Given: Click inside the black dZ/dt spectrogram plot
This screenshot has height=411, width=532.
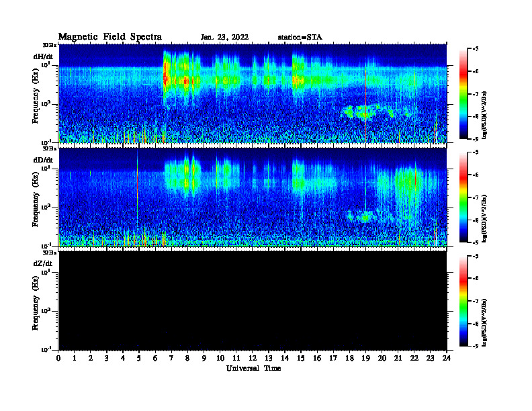Looking at the screenshot, I should (253, 301).
